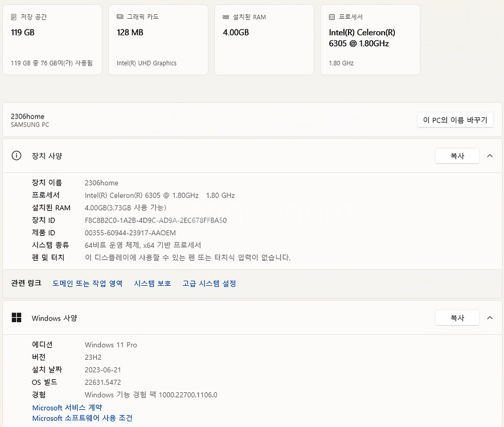Screen dimensions: 504x427
Task: Open the Microsoft 서비스 계약 link
Action: [67, 407]
